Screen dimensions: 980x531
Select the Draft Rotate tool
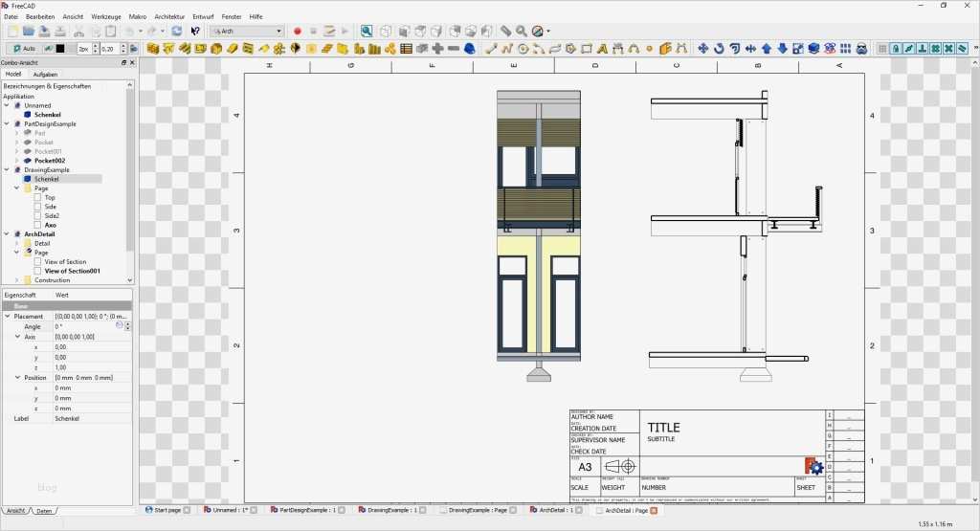point(719,49)
